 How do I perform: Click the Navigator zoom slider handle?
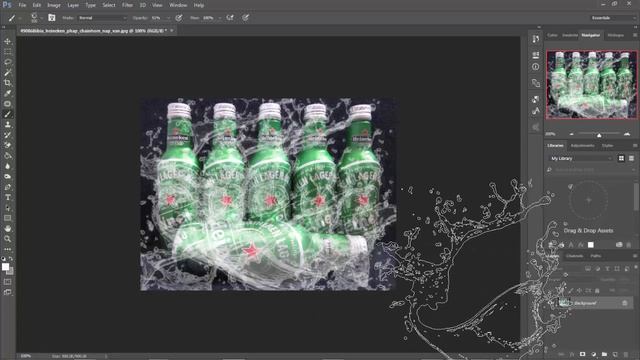click(x=599, y=135)
